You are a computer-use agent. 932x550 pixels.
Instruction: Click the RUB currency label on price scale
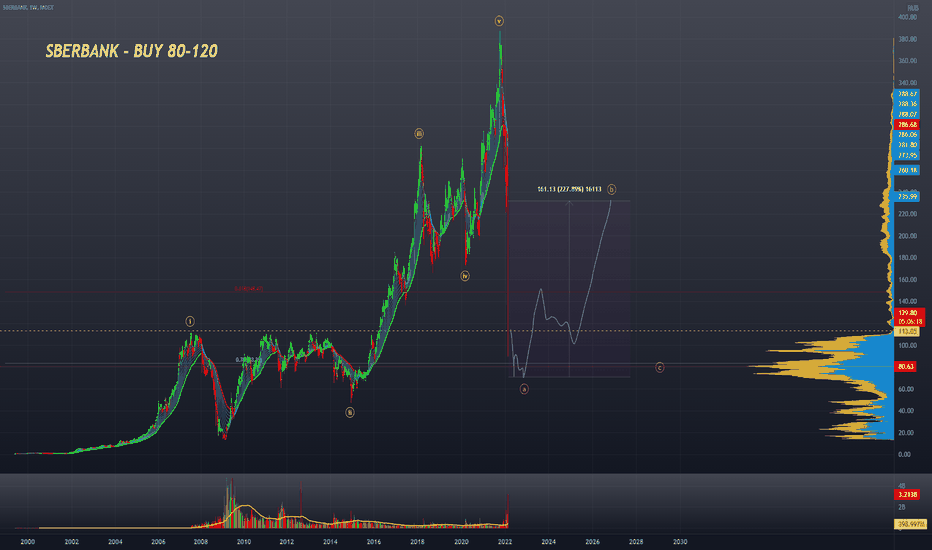click(912, 8)
